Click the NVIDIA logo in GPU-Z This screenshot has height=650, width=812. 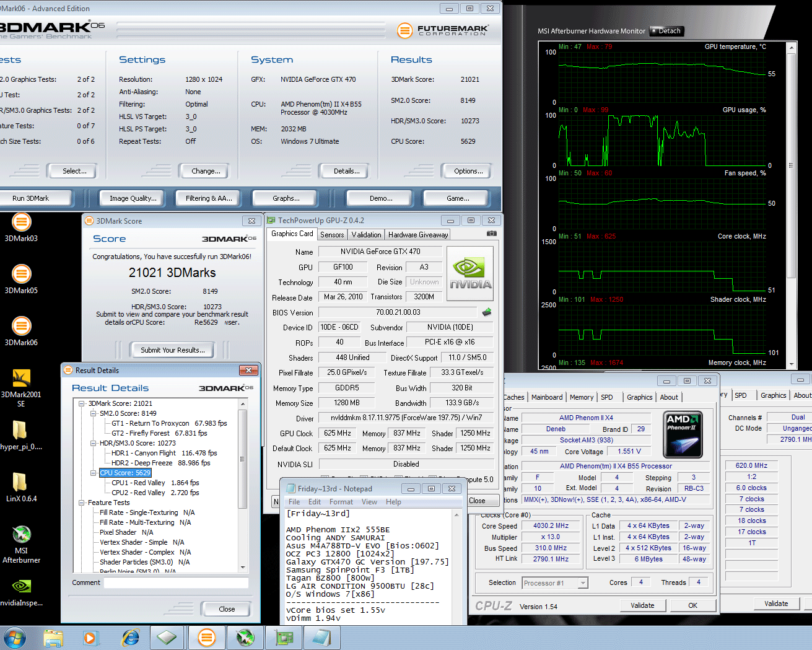coord(470,273)
